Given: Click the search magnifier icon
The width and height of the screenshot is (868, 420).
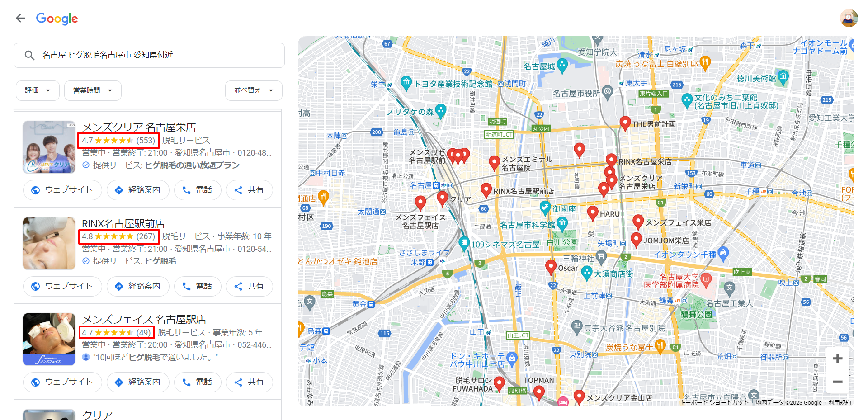Looking at the screenshot, I should click(29, 55).
